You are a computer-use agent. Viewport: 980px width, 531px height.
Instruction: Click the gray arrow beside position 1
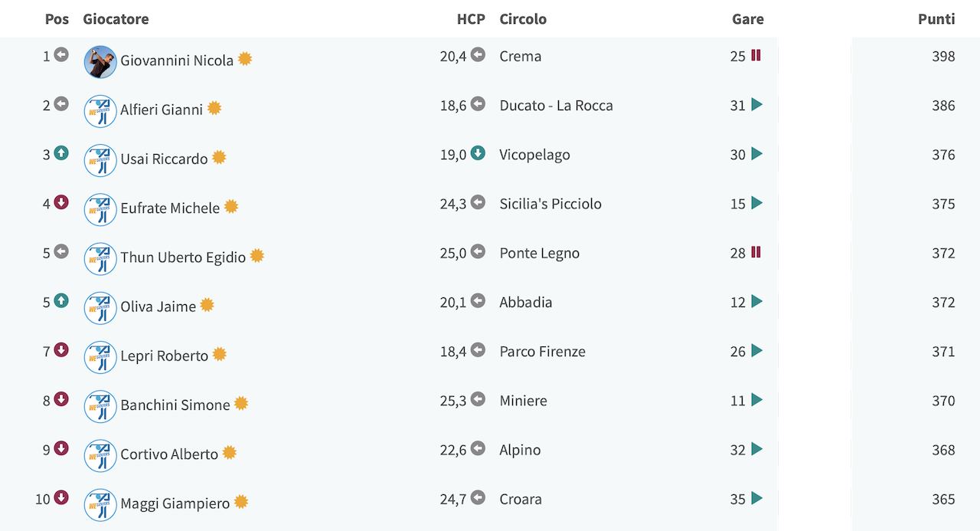[61, 54]
